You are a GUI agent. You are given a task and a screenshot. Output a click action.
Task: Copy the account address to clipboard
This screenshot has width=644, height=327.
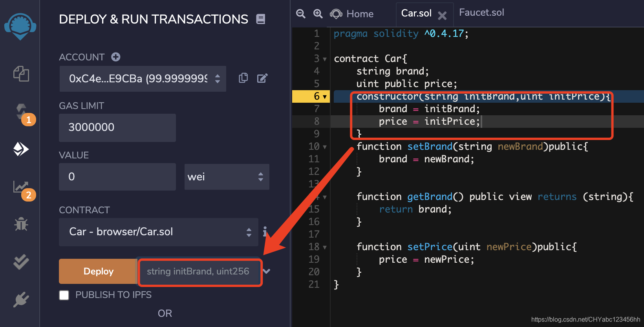243,78
